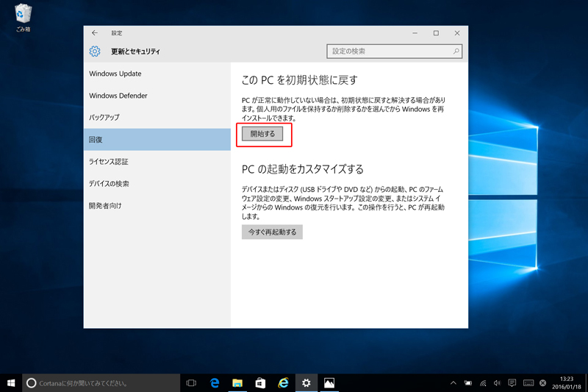Minimize the Settings window
This screenshot has height=392, width=588.
[415, 33]
